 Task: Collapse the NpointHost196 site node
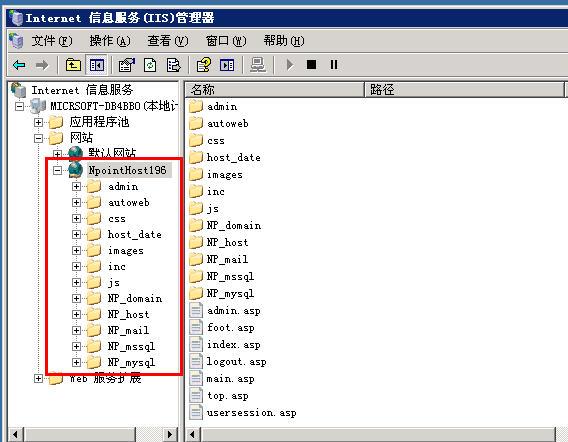(57, 170)
